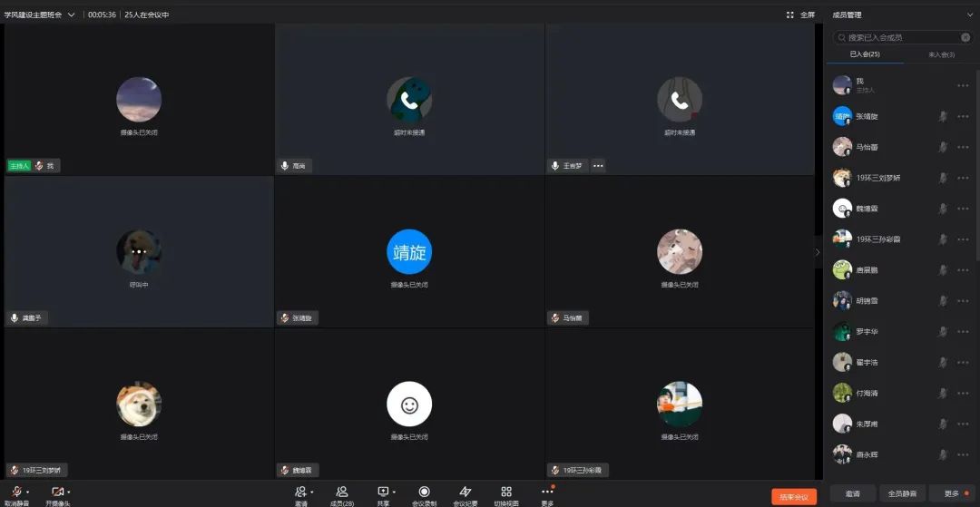Turn on the camera (开摄像头)
The height and width of the screenshot is (507, 980).
[x=57, y=492]
